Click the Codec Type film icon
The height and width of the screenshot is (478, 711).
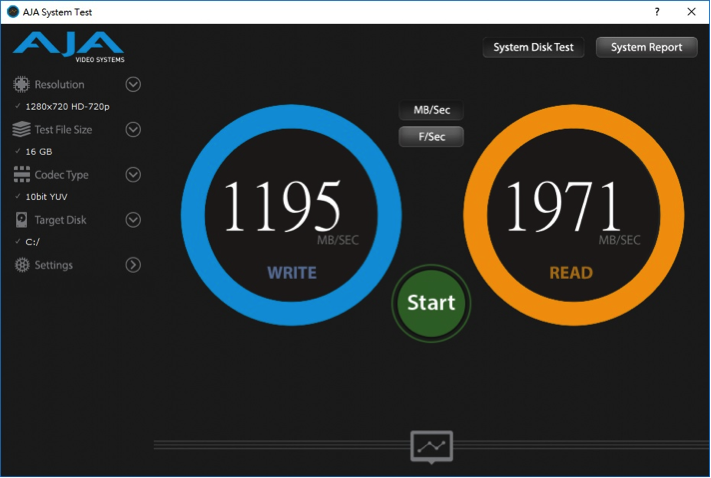(x=21, y=174)
